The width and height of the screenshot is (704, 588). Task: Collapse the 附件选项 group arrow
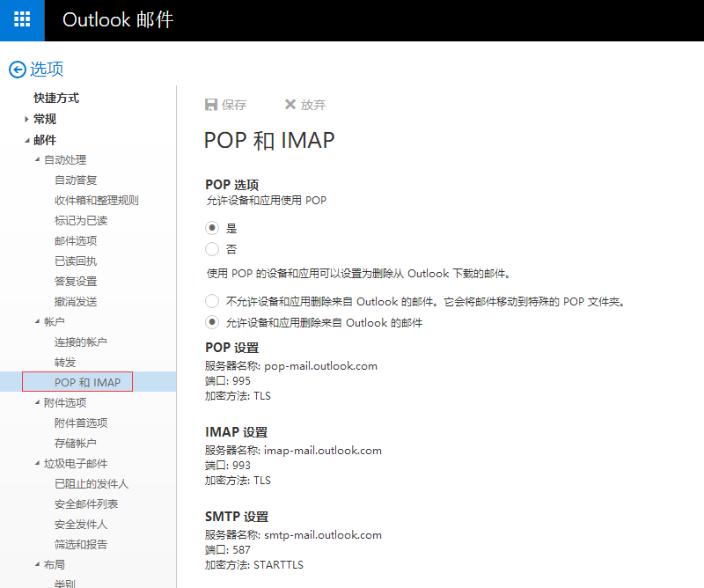pos(37,402)
